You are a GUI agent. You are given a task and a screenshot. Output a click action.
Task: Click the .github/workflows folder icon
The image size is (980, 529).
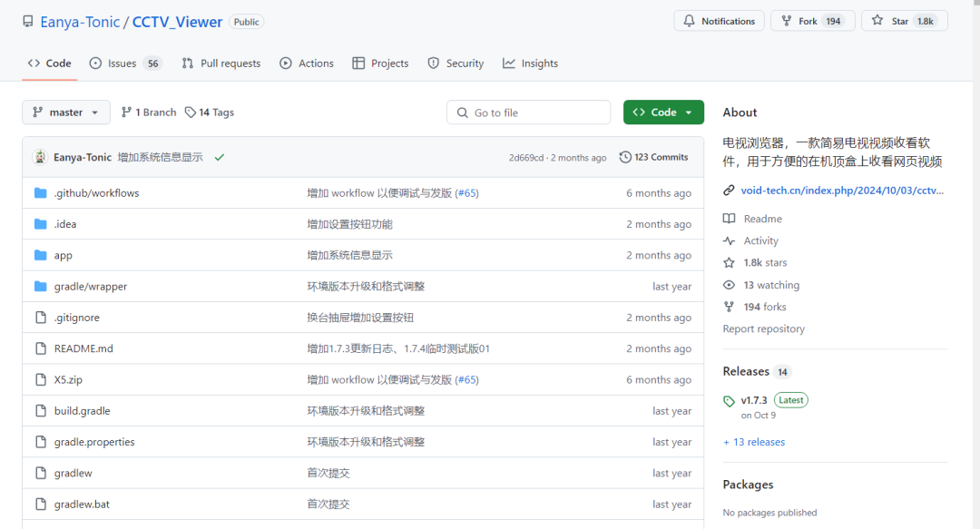pos(41,192)
